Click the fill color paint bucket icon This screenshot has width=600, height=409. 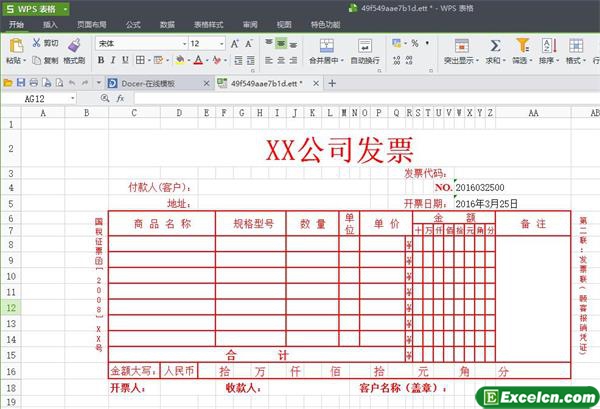point(179,60)
